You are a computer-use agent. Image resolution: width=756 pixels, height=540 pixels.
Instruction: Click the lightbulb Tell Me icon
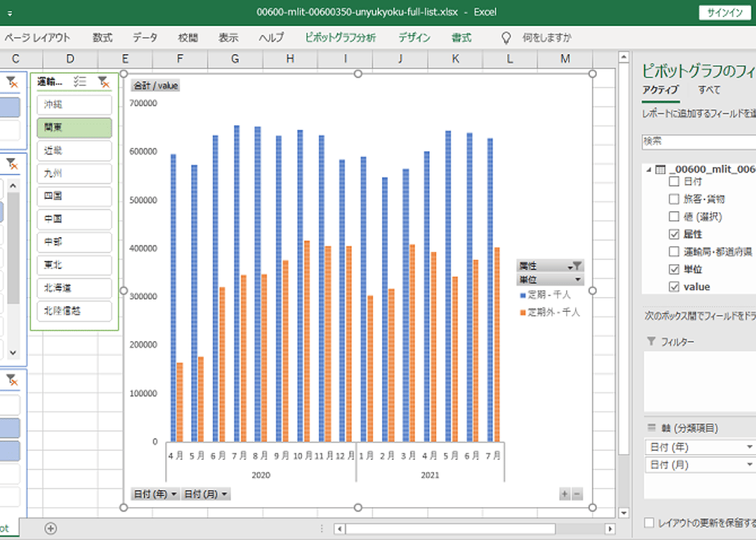click(506, 38)
